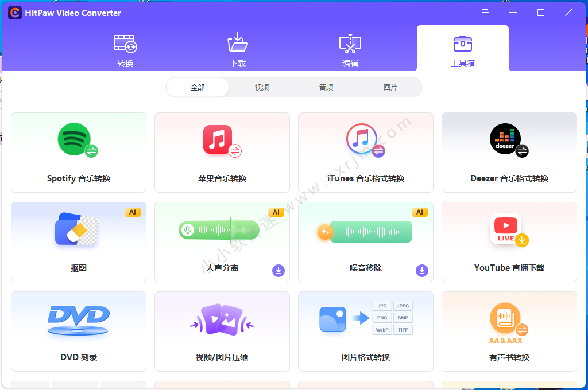This screenshot has width=588, height=390.
Task: Click the 工具箱 toolbox icon
Action: (x=463, y=44)
